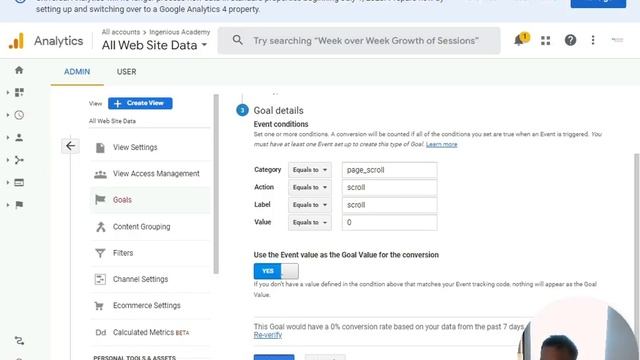
Task: Open Acquisition arrows icon in sidebar
Action: tap(19, 160)
